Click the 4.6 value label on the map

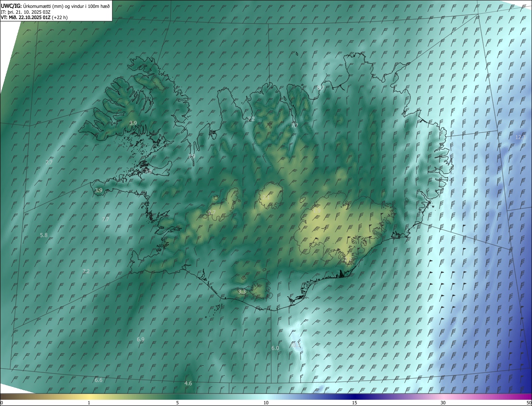click(188, 383)
